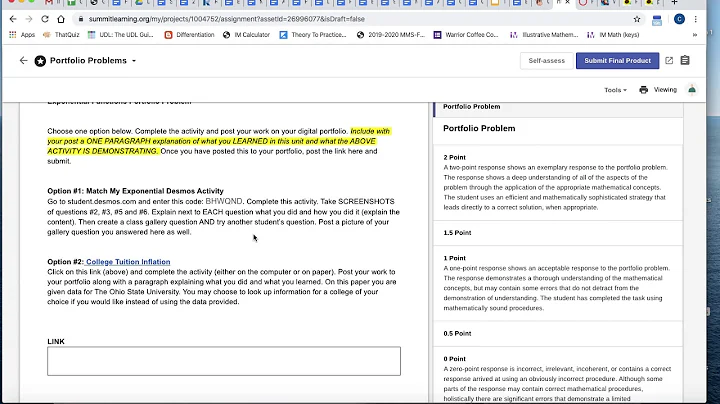Open the Illustrative Mathem... bookmark
720x404 pixels.
[x=544, y=35]
